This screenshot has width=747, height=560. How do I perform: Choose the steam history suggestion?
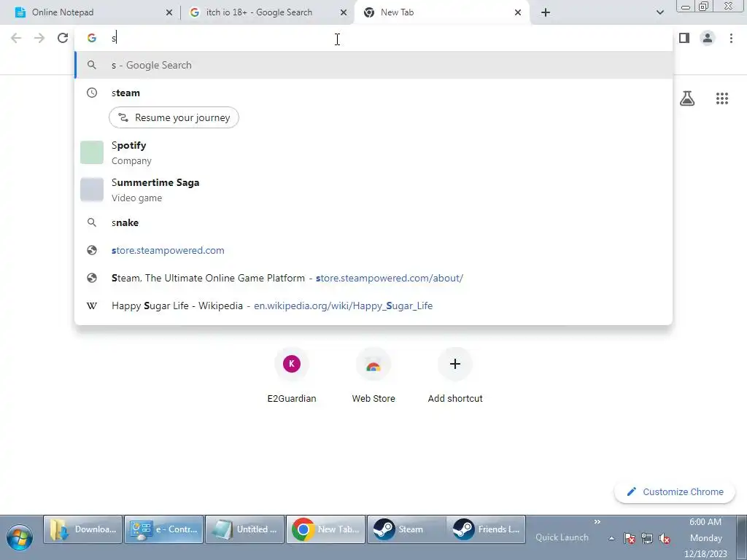point(373,93)
